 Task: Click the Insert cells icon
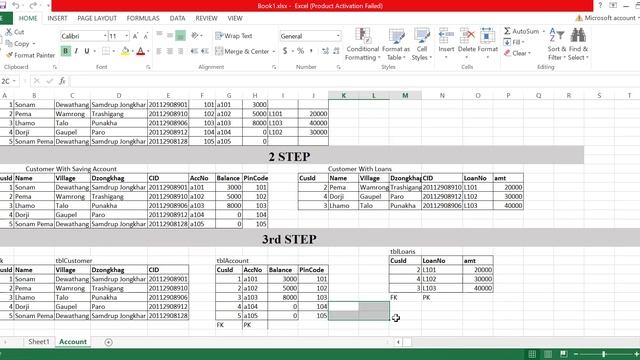point(446,37)
